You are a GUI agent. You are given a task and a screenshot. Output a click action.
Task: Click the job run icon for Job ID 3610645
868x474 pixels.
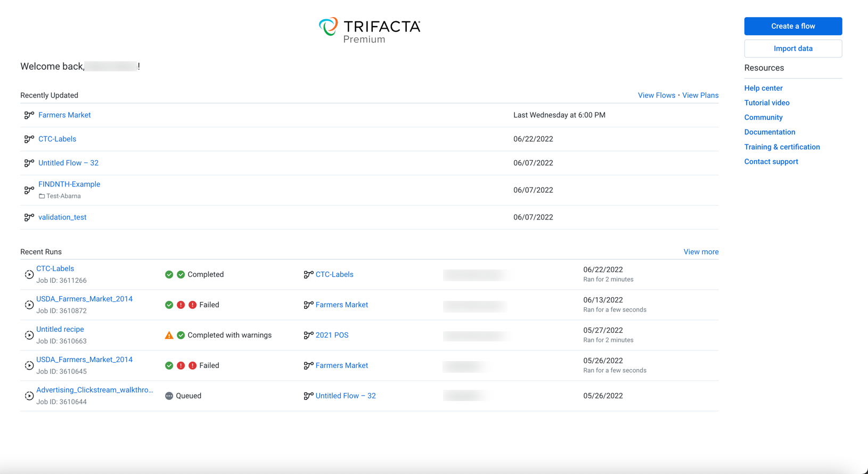[x=29, y=366]
